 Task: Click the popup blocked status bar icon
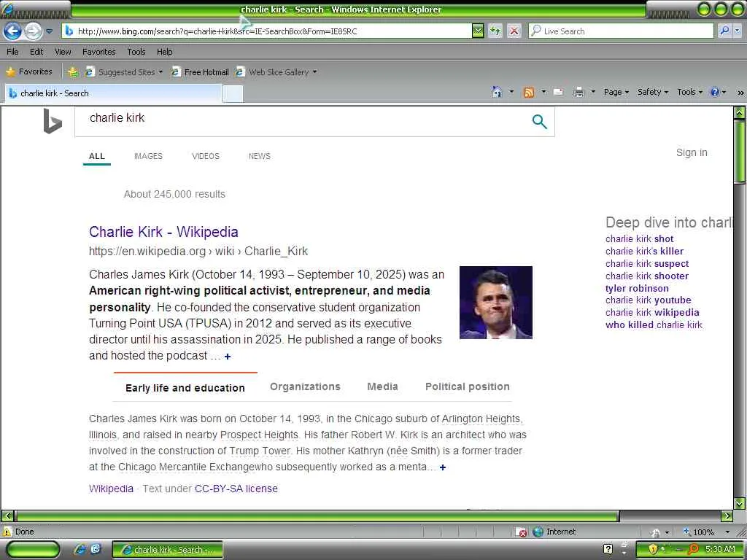[x=522, y=532]
